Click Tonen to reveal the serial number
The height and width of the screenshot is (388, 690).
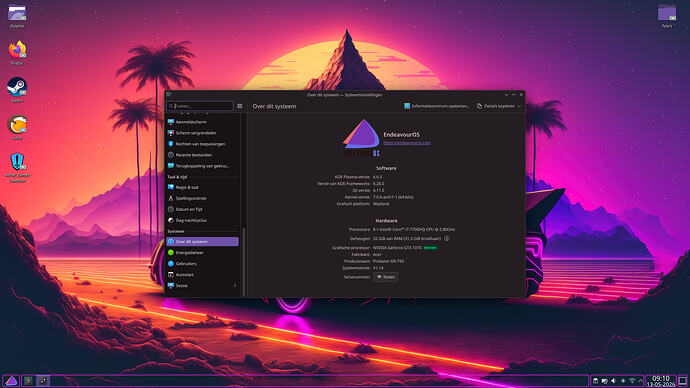[x=386, y=277]
